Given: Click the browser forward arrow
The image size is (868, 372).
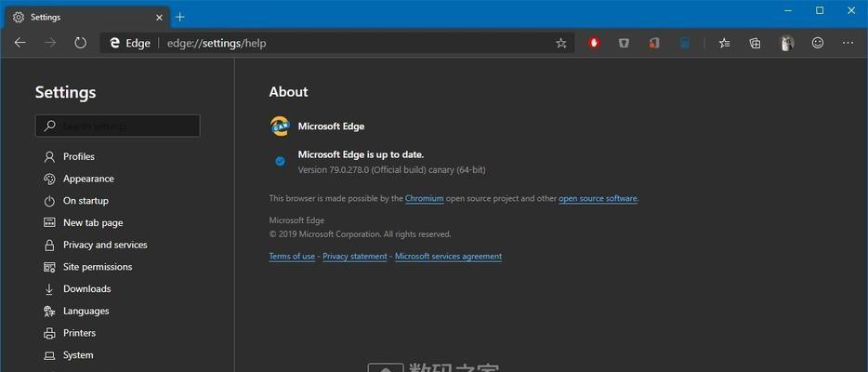Looking at the screenshot, I should click(50, 43).
